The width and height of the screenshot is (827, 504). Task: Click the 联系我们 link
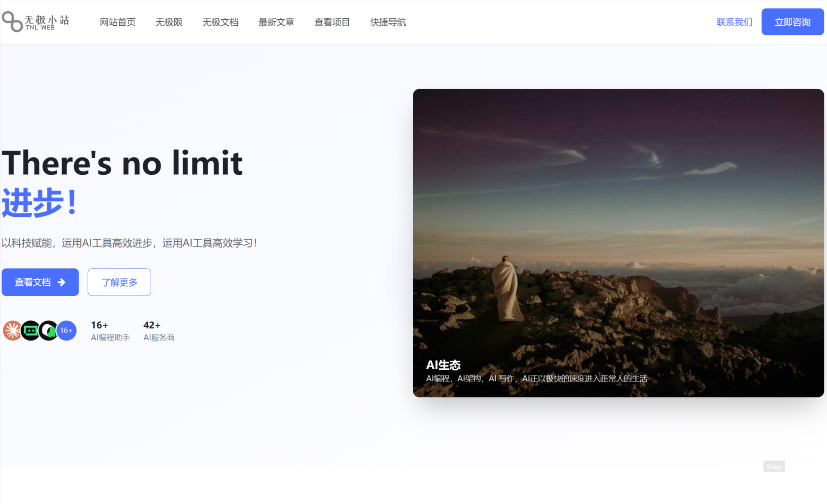pyautogui.click(x=734, y=22)
